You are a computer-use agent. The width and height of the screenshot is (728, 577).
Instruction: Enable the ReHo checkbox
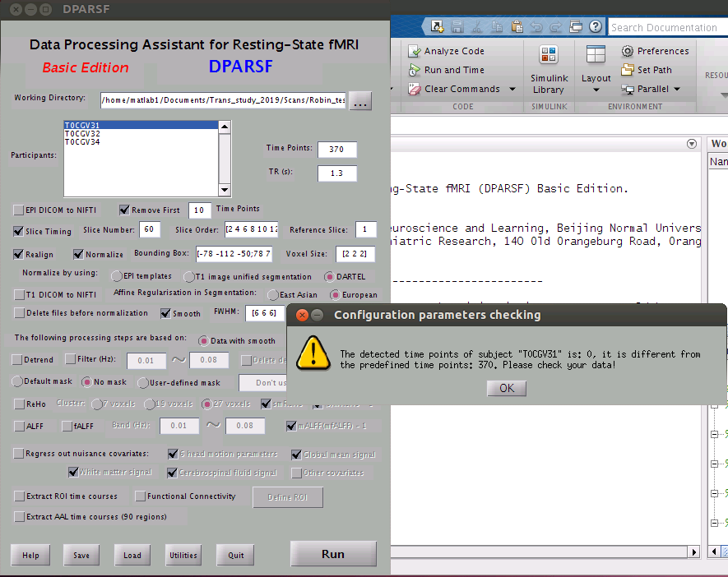click(x=20, y=404)
